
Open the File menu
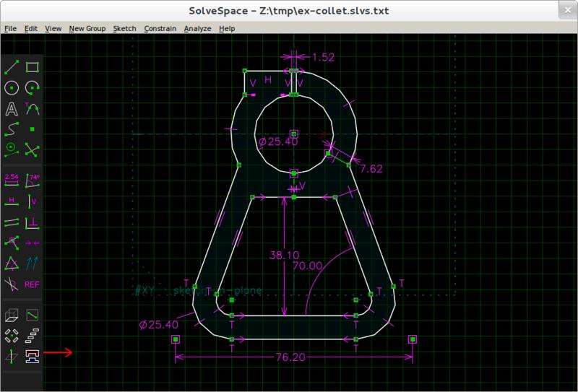10,29
